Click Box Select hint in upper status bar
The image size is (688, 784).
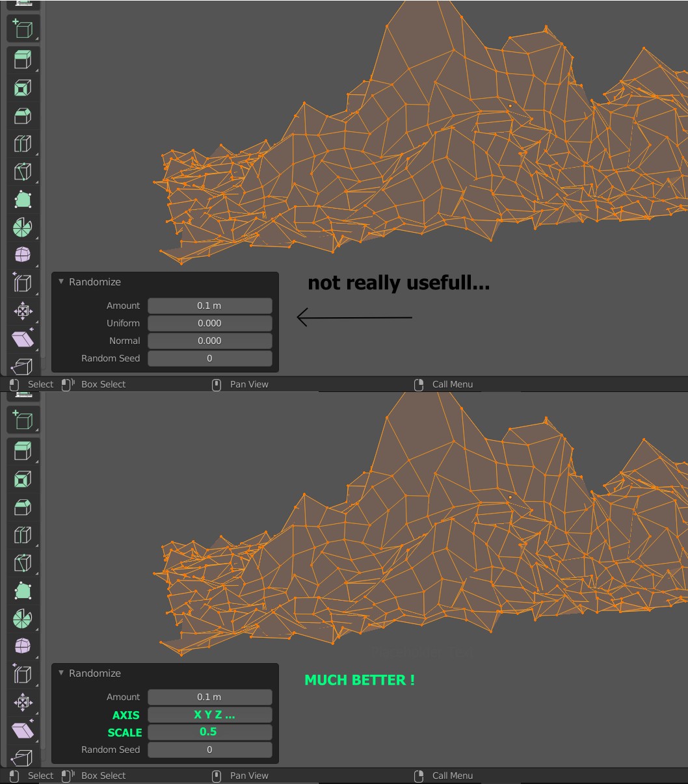pyautogui.click(x=94, y=384)
